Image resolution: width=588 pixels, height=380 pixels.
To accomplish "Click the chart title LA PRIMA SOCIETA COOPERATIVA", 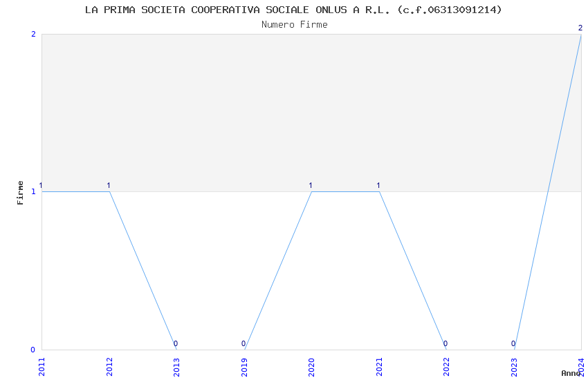I will click(x=293, y=10).
